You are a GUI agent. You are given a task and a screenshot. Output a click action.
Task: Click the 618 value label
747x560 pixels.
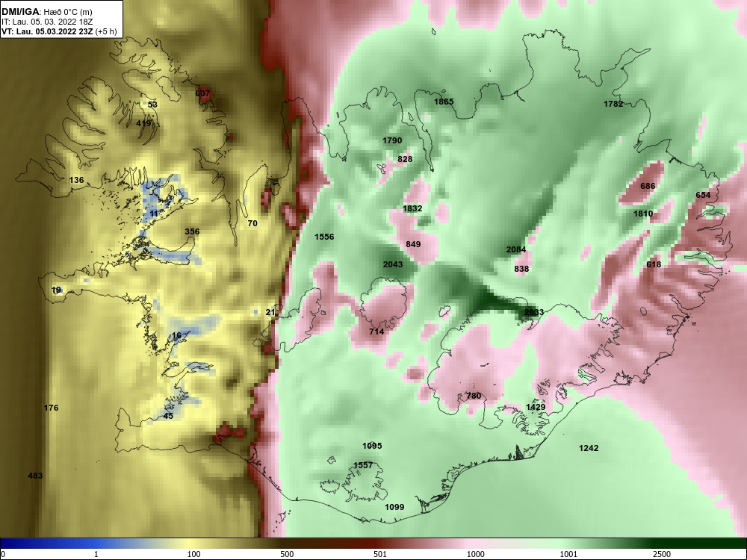point(654,265)
